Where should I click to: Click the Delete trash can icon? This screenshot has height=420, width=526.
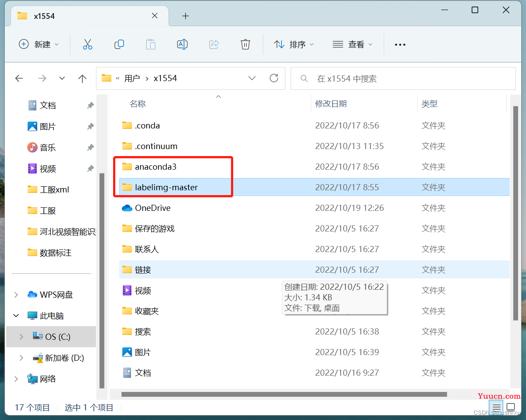click(x=245, y=44)
